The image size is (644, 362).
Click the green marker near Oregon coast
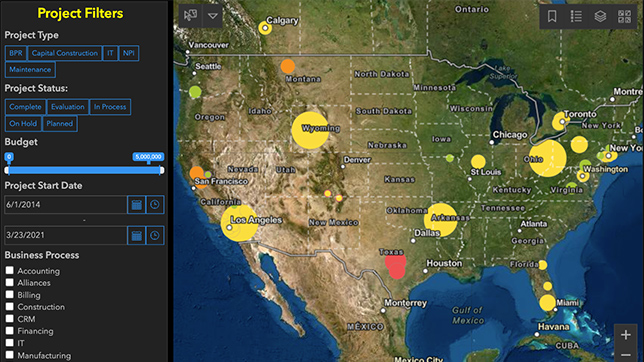[x=195, y=92]
